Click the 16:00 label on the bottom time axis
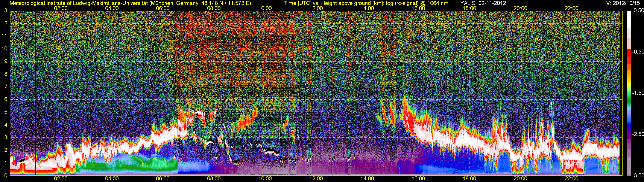Viewport: 644px width, 182px height. tap(418, 179)
